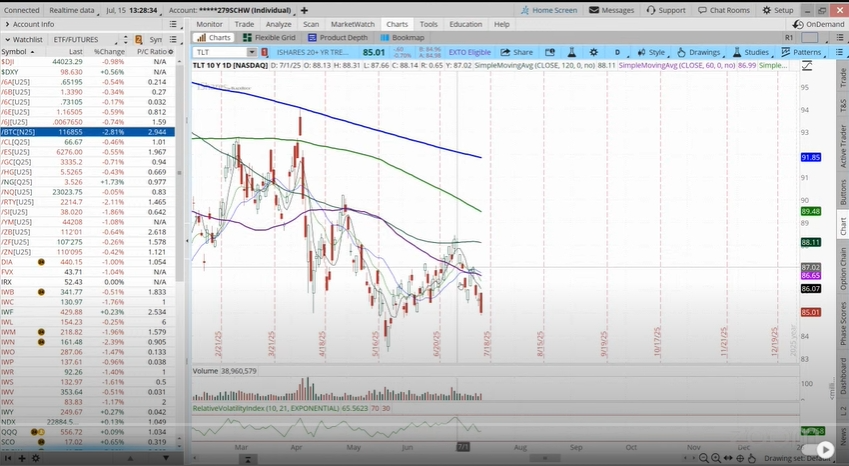849x466 pixels.
Task: Select the pointer hand drawing tool
Action: coord(752,458)
